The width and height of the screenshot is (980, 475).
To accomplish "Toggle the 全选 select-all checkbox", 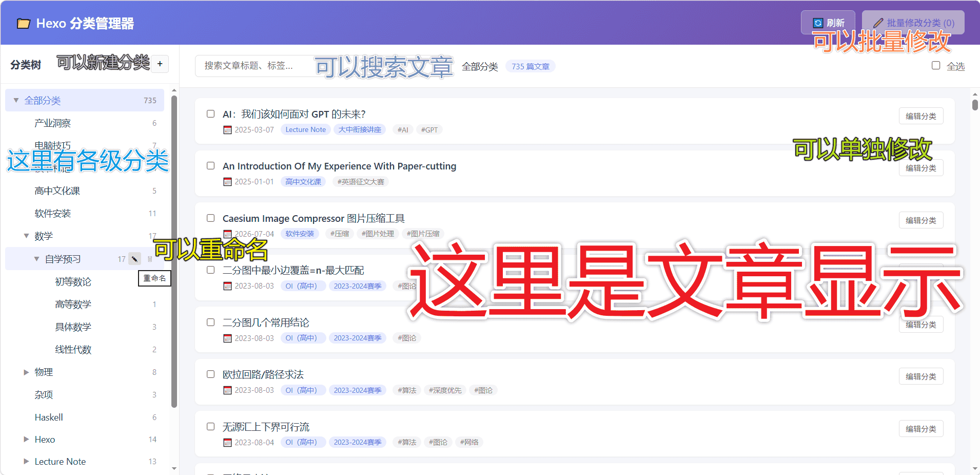I will click(x=936, y=66).
